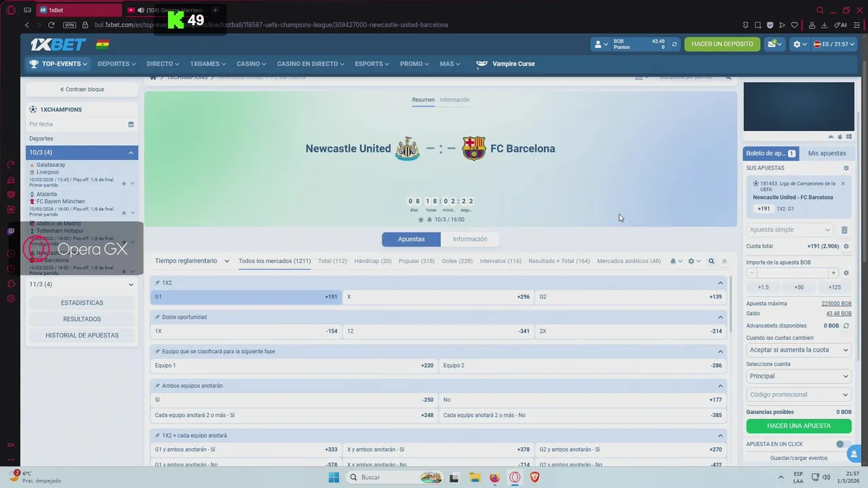Open the Windows Start menu
This screenshot has width=868, height=488.
334,477
